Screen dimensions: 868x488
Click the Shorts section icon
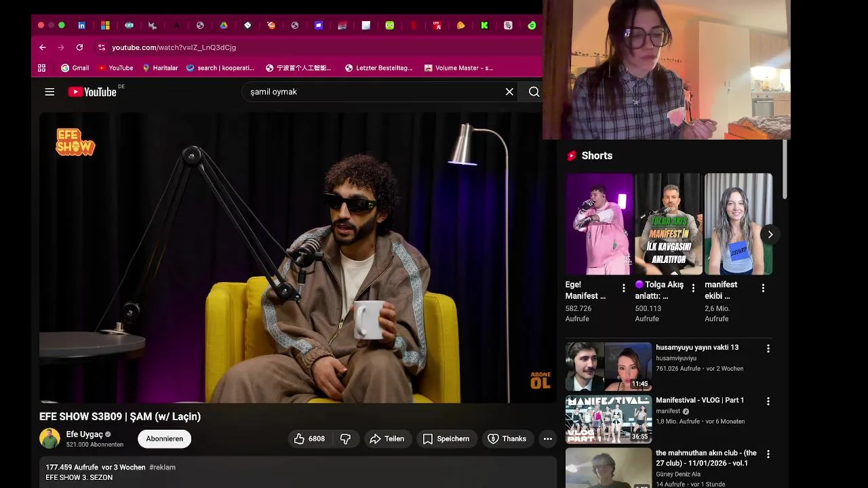point(572,155)
